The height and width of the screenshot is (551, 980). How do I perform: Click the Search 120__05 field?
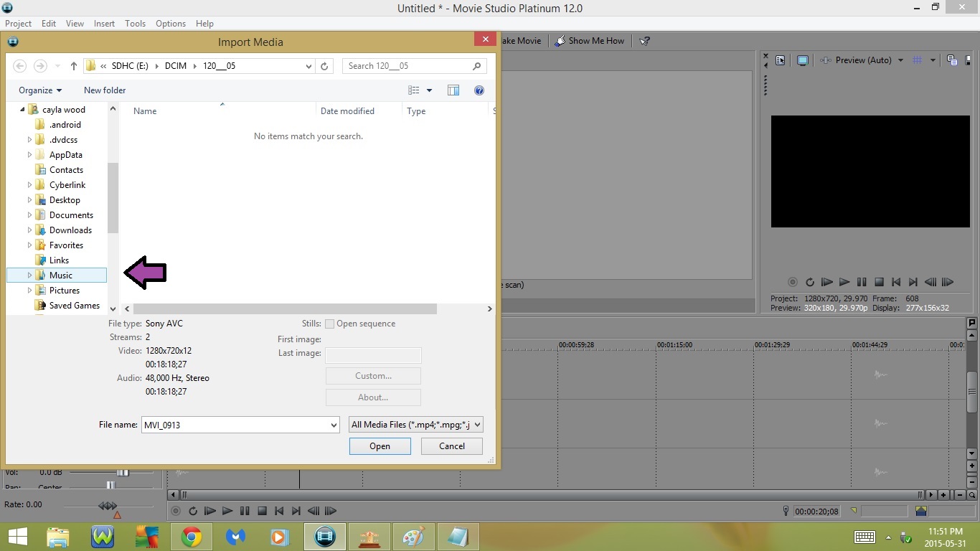(414, 66)
